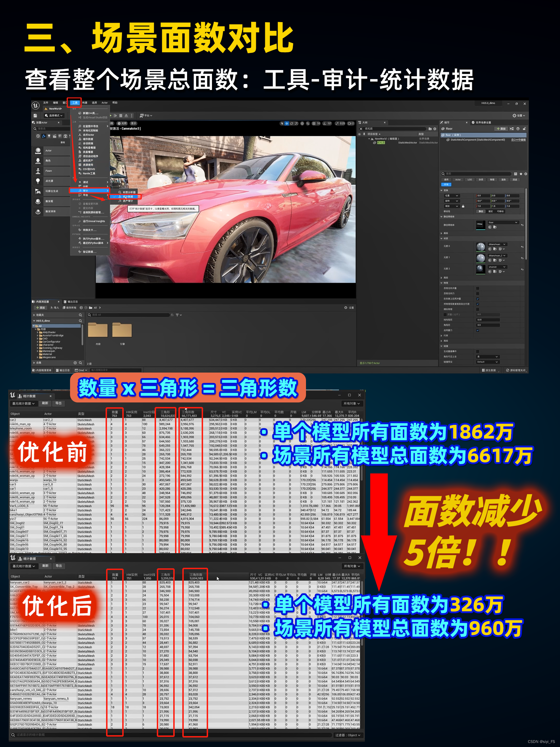This screenshot has width=560, height=747.
Task: Choose 审计 in the tools menu
Action: click(90, 191)
